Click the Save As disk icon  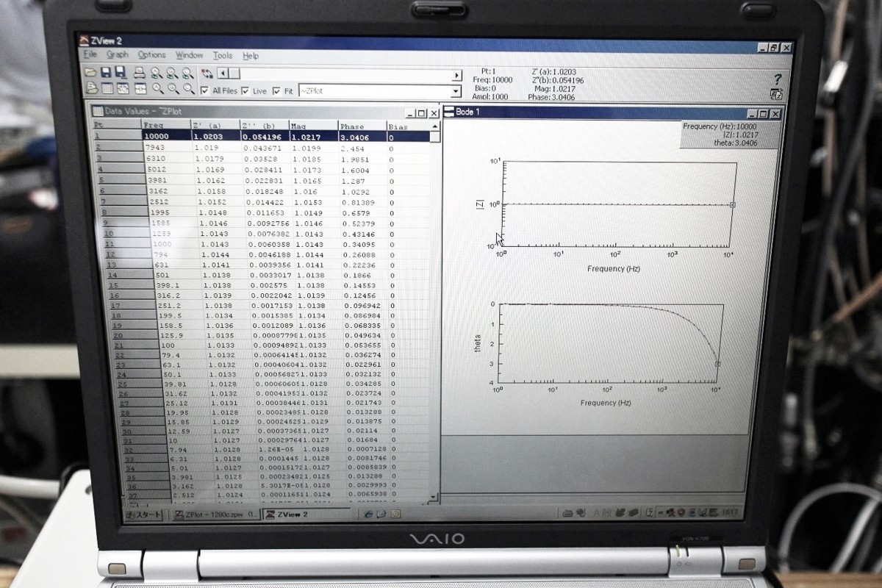point(120,73)
